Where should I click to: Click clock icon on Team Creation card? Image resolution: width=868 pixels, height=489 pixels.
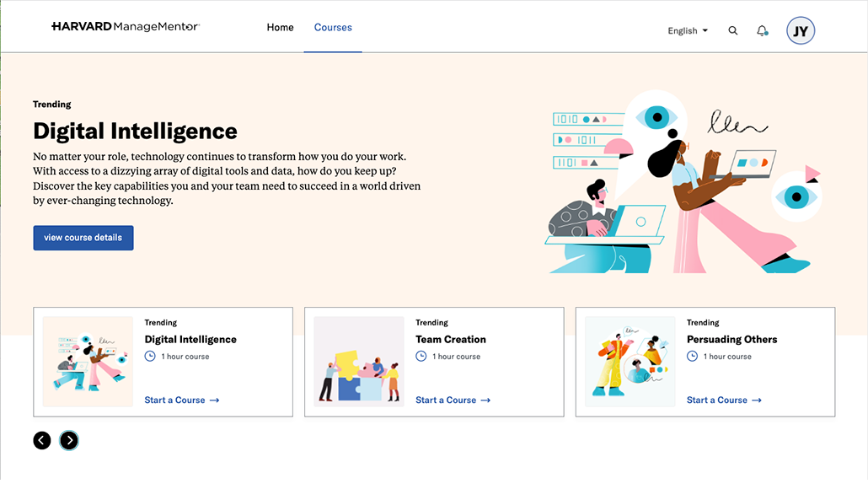(x=421, y=357)
